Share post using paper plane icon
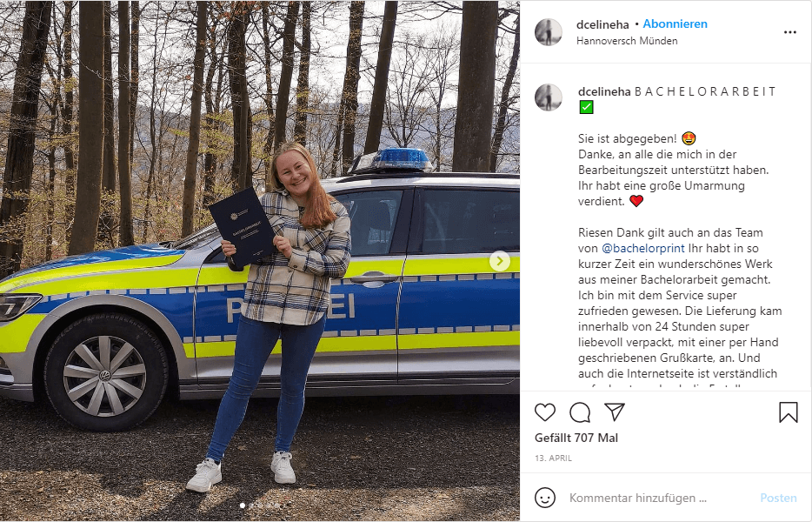 coord(615,412)
